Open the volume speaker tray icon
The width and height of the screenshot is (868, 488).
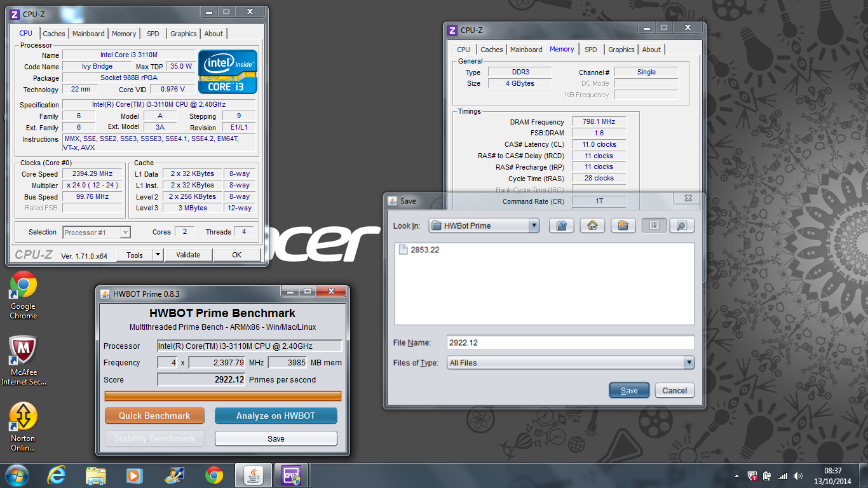[x=799, y=476]
